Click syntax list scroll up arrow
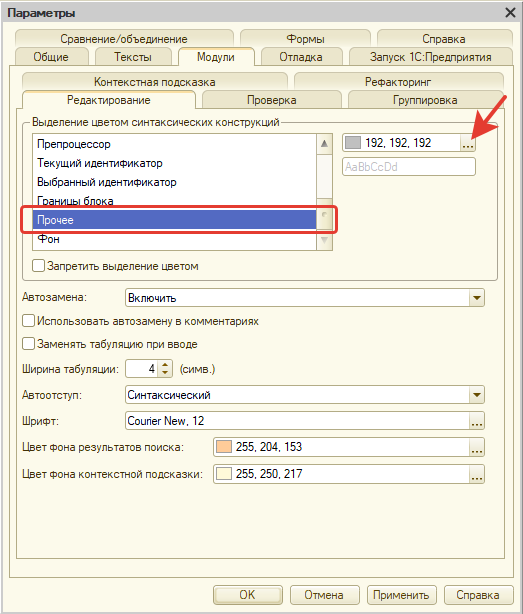Image resolution: width=523 pixels, height=614 pixels. pos(324,144)
